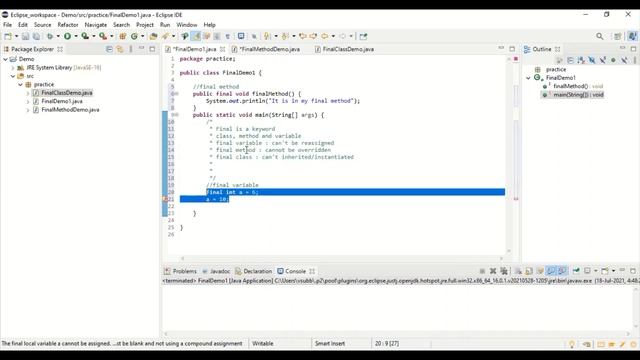Click the Debug bug icon in toolbar
Image resolution: width=640 pixels, height=360 pixels.
[x=50, y=36]
